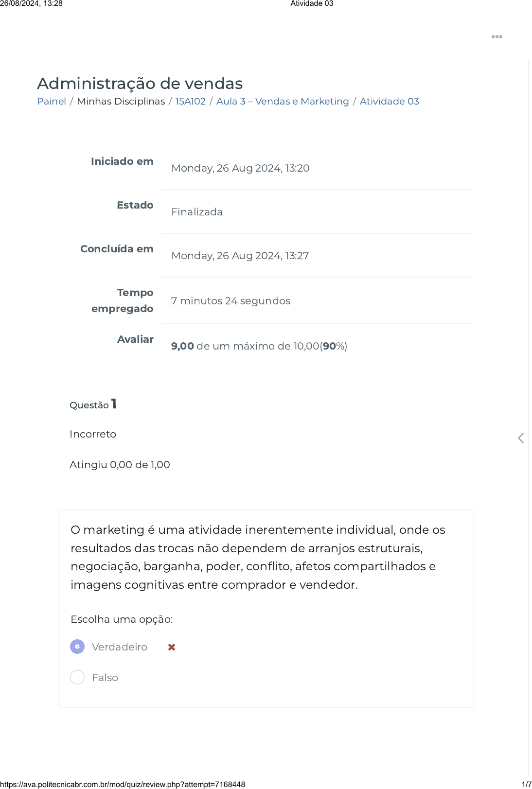
Task: Click the red incorrect X mark
Action: (x=172, y=647)
